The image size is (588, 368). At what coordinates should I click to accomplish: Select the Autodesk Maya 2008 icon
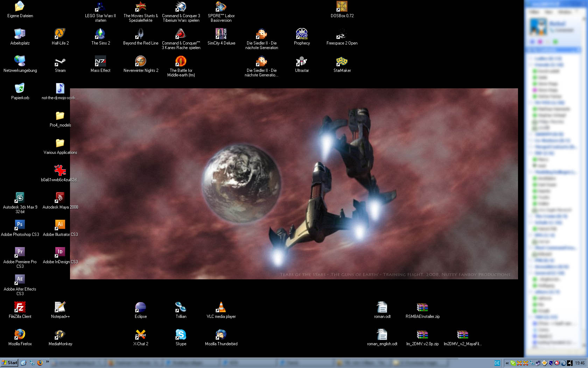(x=60, y=198)
